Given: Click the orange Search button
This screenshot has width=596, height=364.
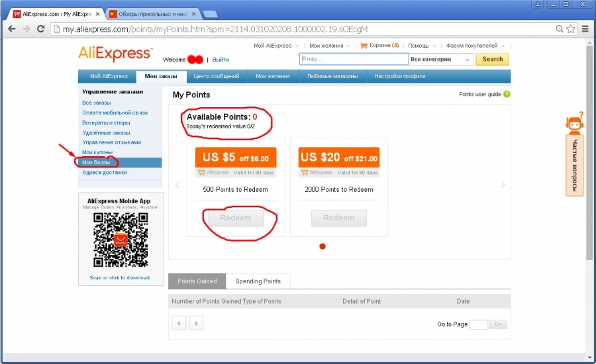Looking at the screenshot, I should [492, 60].
